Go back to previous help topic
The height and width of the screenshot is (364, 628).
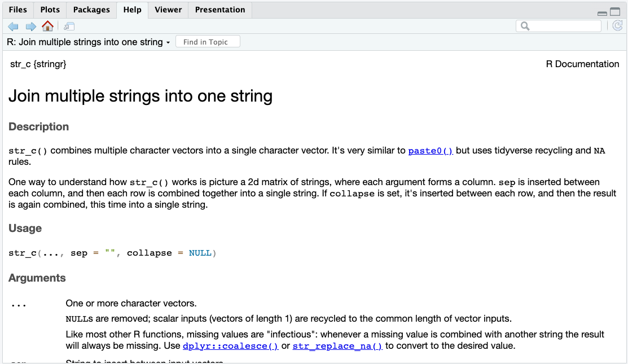click(x=13, y=27)
